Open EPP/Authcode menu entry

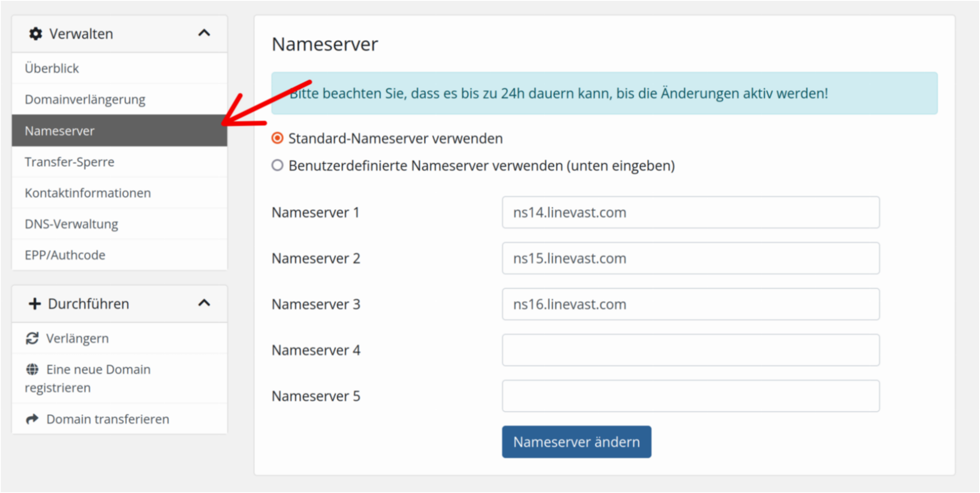click(x=65, y=255)
